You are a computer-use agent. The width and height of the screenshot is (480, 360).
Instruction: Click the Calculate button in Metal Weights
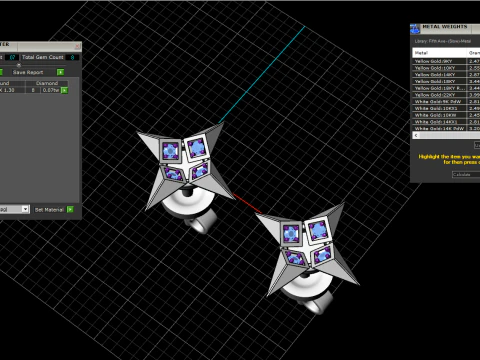coord(466,174)
